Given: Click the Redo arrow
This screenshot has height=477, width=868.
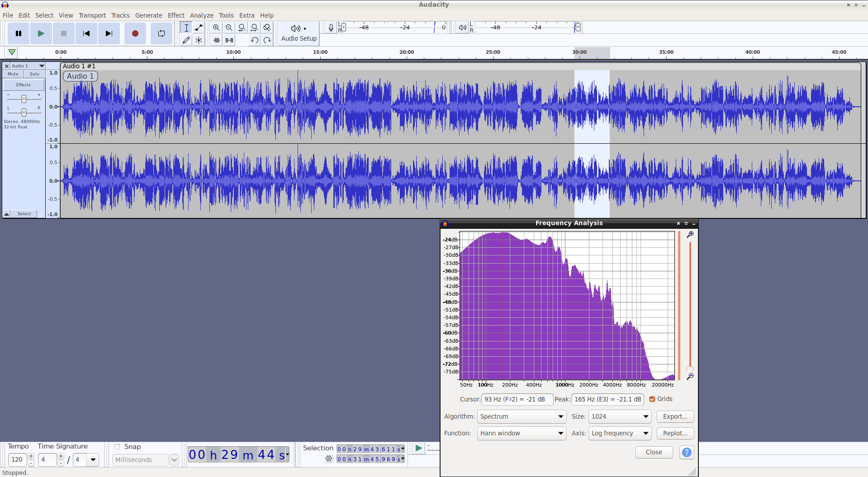Looking at the screenshot, I should click(x=267, y=40).
